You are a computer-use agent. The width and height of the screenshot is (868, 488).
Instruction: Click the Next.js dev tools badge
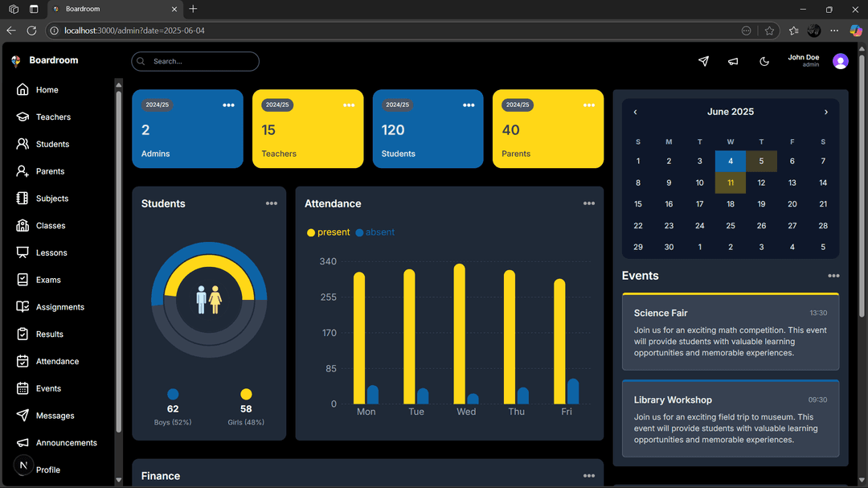[x=23, y=465]
